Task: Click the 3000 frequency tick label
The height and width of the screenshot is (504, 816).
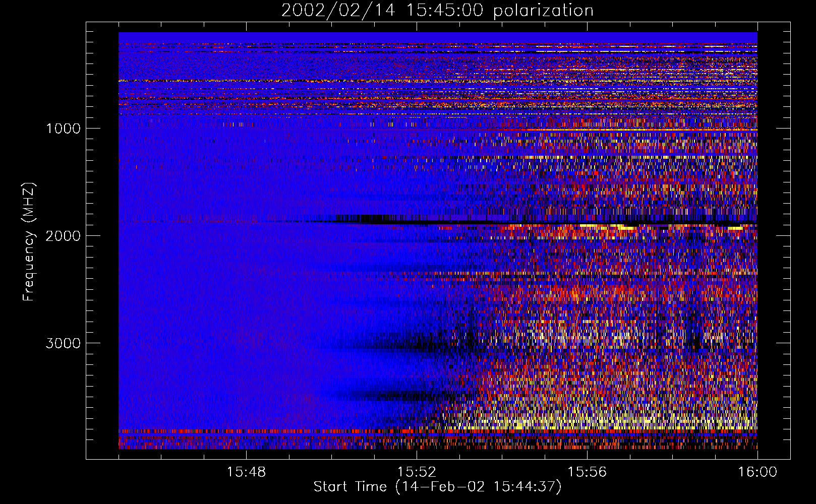Action: click(x=63, y=343)
